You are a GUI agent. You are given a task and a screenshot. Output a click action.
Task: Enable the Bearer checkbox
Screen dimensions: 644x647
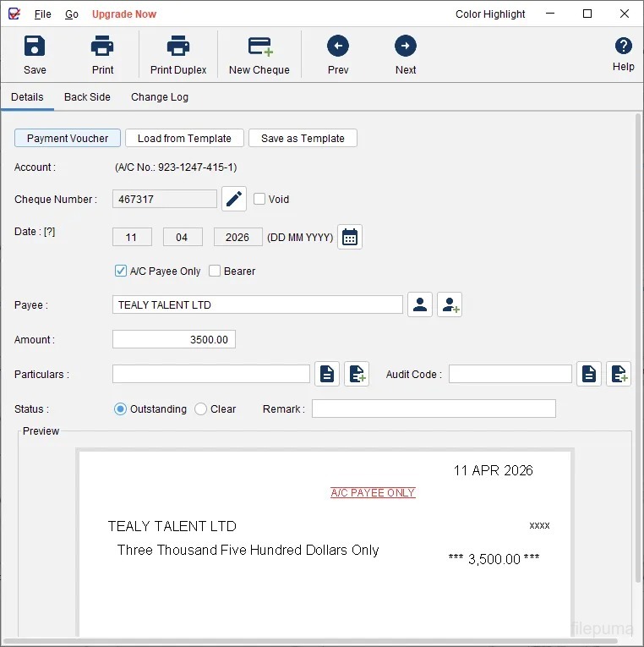pos(215,271)
